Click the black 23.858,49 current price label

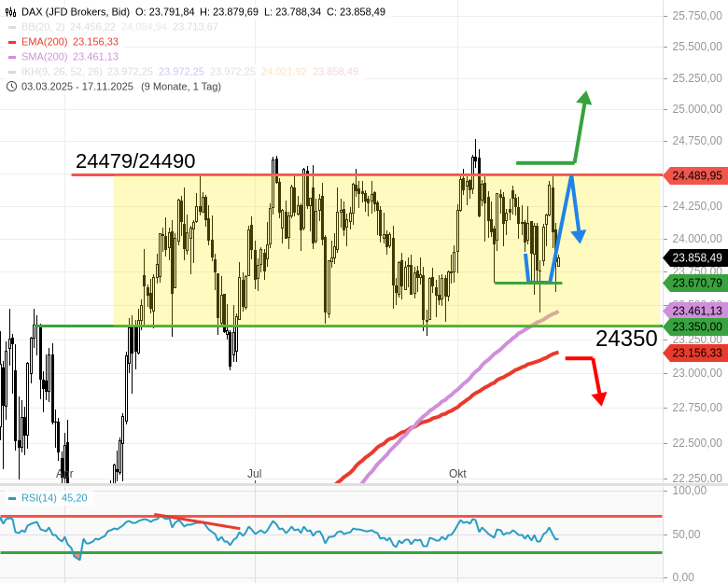click(695, 257)
